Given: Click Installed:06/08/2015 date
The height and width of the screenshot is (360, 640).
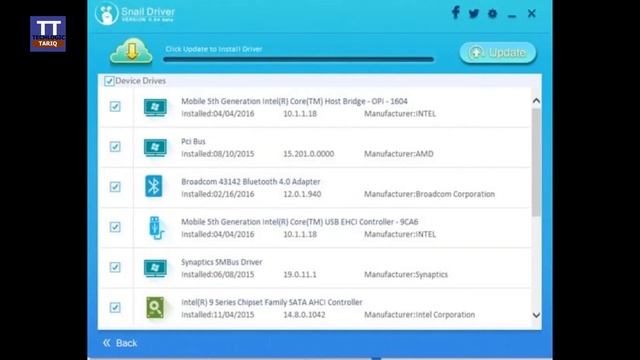Looking at the screenshot, I should point(218,274).
